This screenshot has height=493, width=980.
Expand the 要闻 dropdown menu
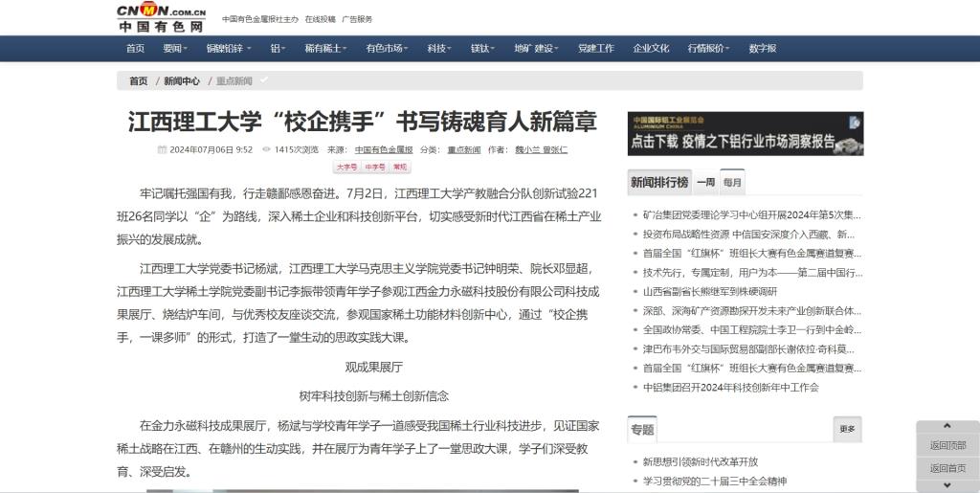[175, 49]
